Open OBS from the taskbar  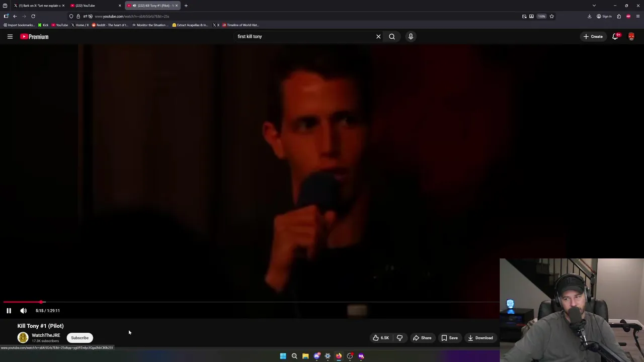pos(350,356)
